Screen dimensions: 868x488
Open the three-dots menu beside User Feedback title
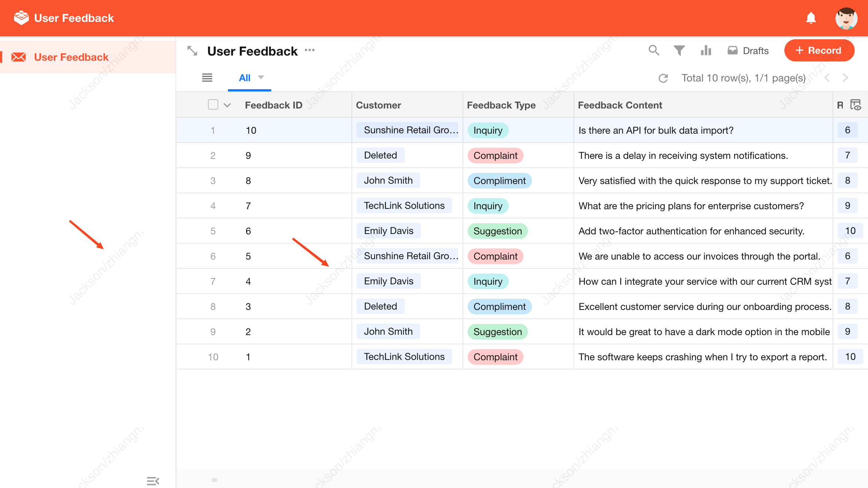310,50
